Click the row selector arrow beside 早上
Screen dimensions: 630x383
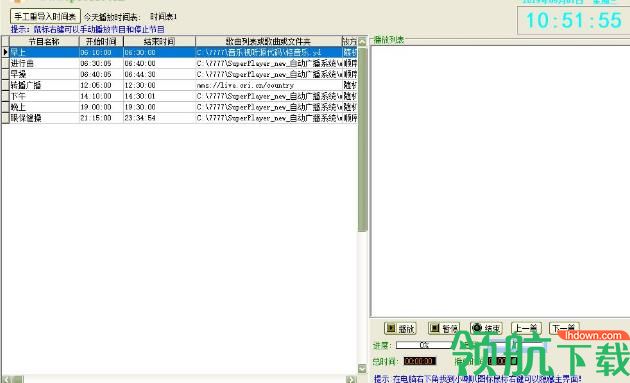point(5,52)
